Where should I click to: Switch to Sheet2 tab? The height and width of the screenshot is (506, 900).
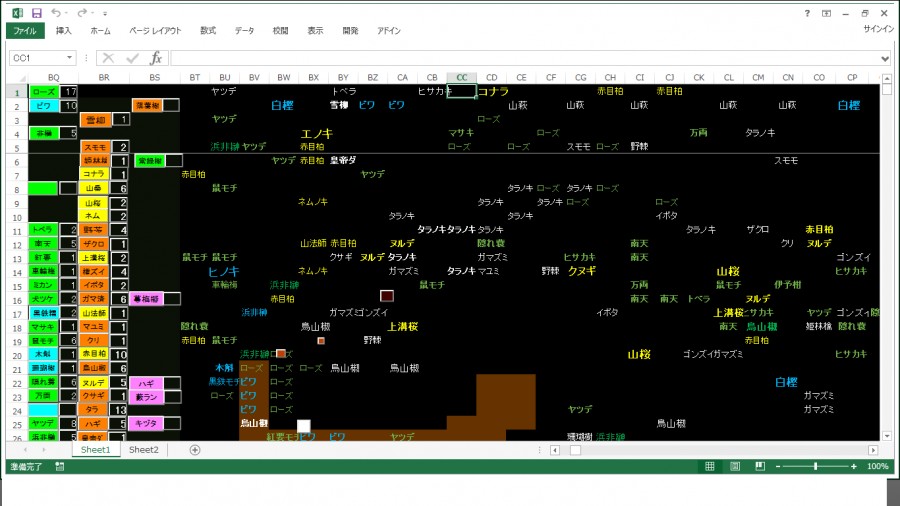tap(143, 450)
